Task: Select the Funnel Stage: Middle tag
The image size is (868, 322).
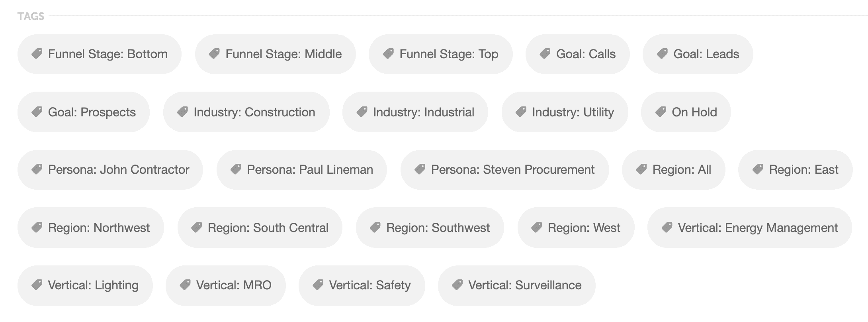Action: [x=275, y=54]
